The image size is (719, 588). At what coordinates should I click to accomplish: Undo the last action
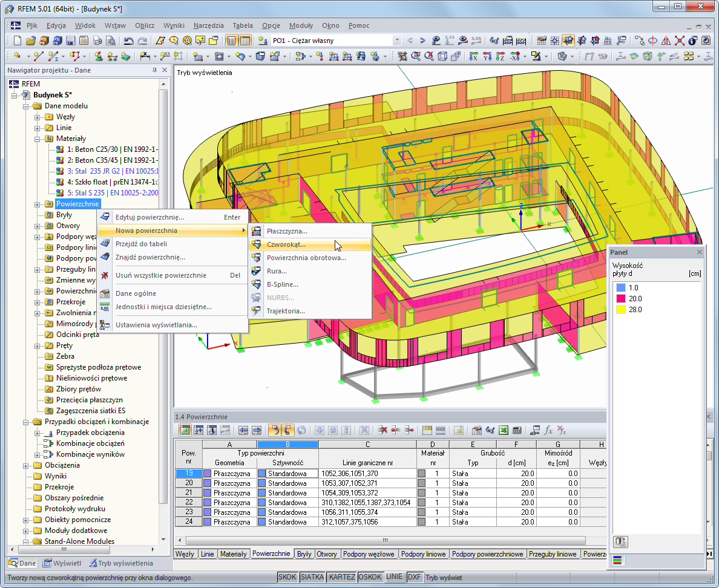tap(129, 41)
